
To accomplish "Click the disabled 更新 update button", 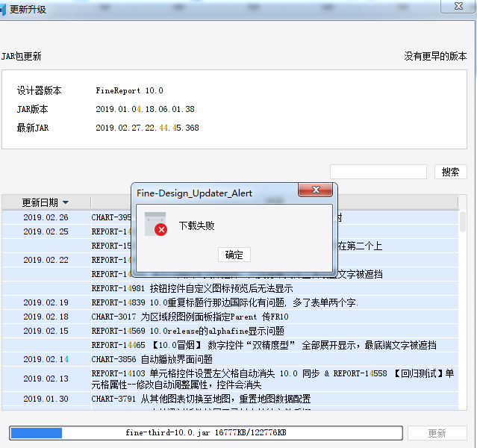I will pos(437,433).
